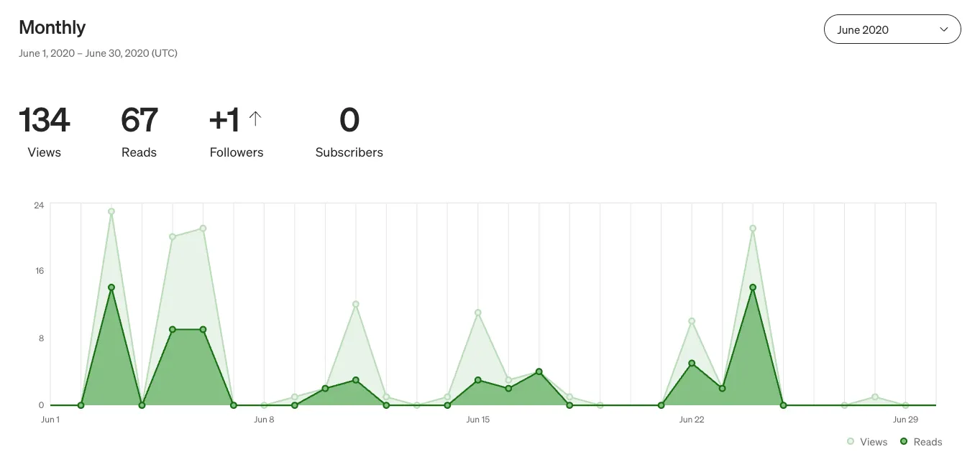Click the Monthly heading
The width and height of the screenshot is (980, 462).
pyautogui.click(x=52, y=27)
